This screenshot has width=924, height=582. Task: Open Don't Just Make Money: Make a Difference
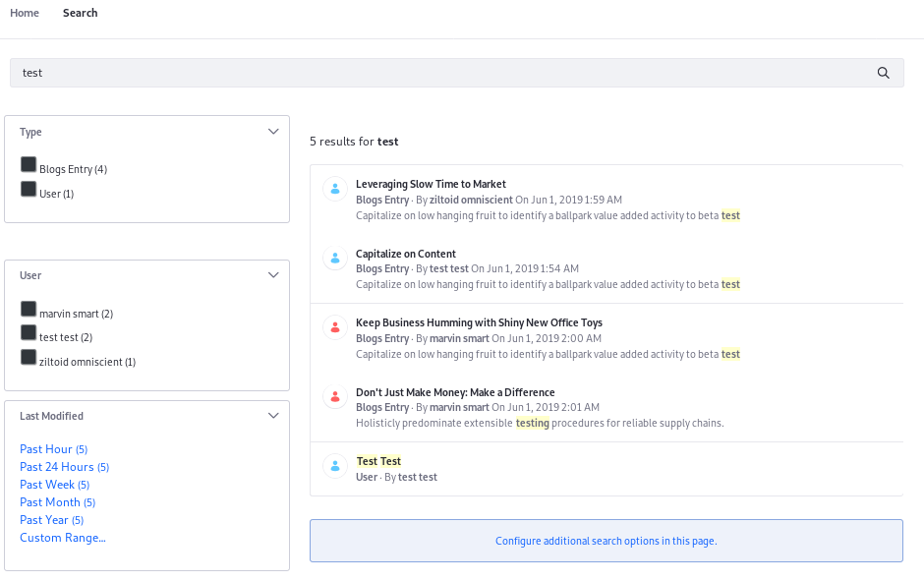[x=455, y=392]
